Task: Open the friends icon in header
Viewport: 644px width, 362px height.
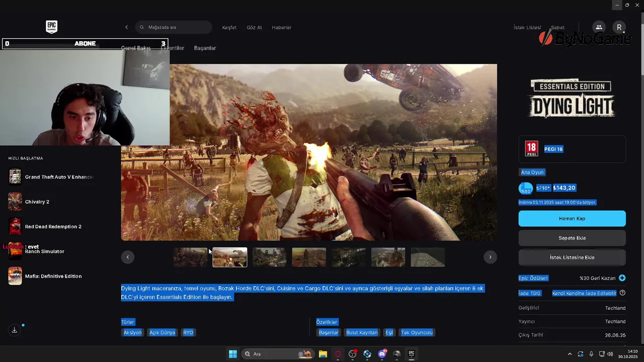Action: coord(598,27)
